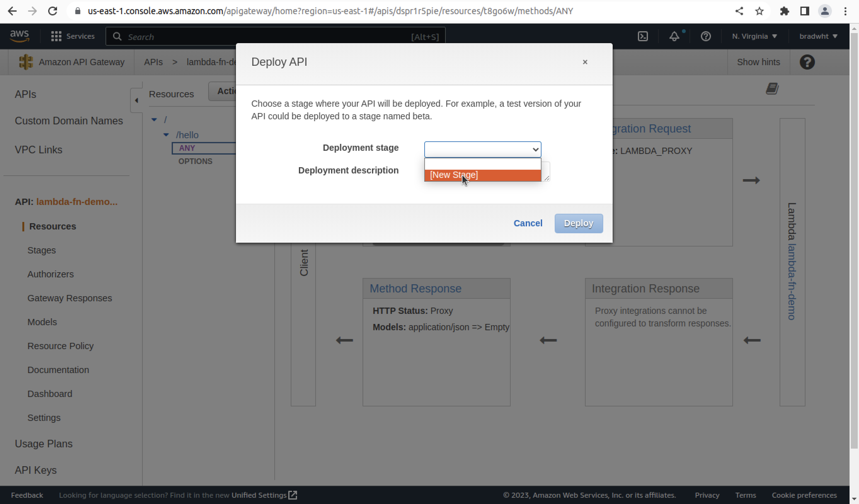The width and height of the screenshot is (859, 504).
Task: Open the AWS support help circle icon
Action: (706, 36)
